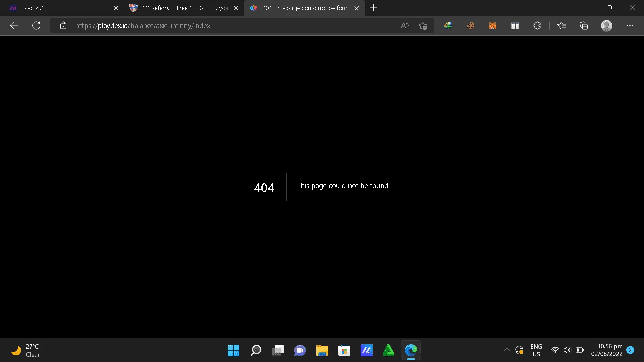The image size is (644, 362).
Task: Open clock showing 10:56 pm calendar
Action: click(606, 350)
